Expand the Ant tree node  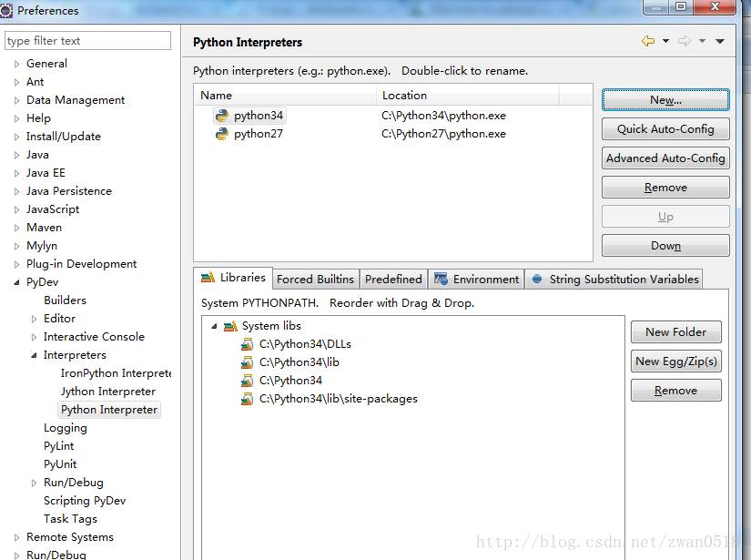[16, 82]
